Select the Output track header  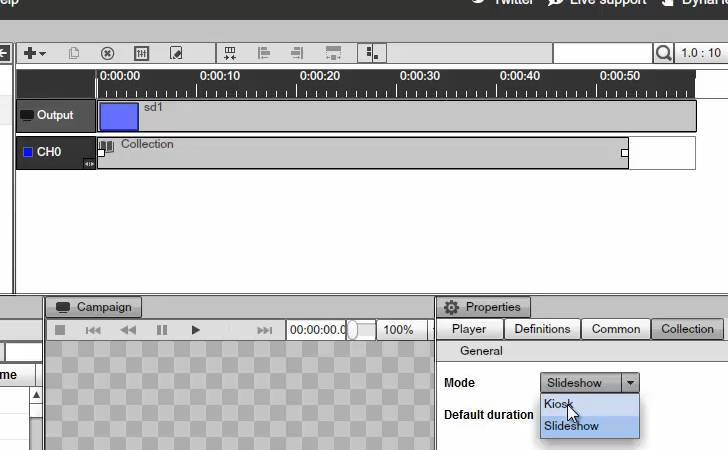tap(55, 115)
